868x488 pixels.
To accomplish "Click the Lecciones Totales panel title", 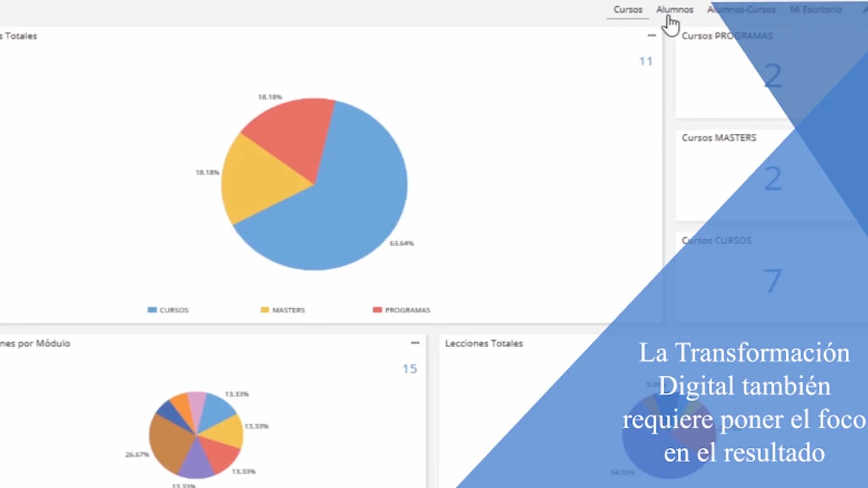I will pos(484,344).
